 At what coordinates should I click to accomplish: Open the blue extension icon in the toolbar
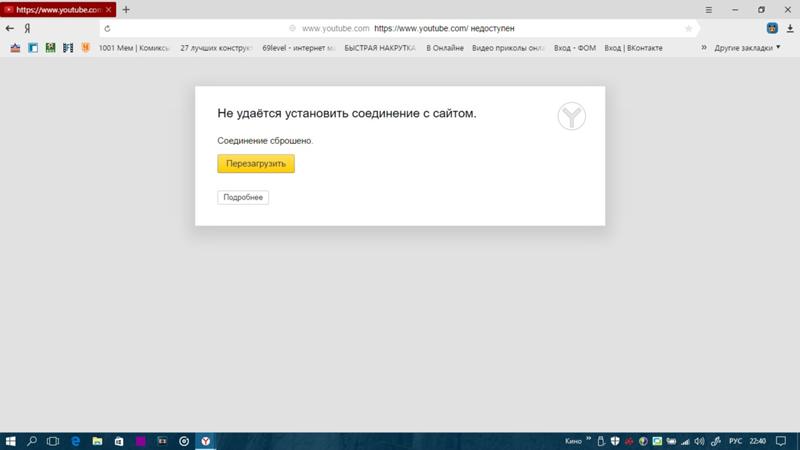tap(772, 29)
